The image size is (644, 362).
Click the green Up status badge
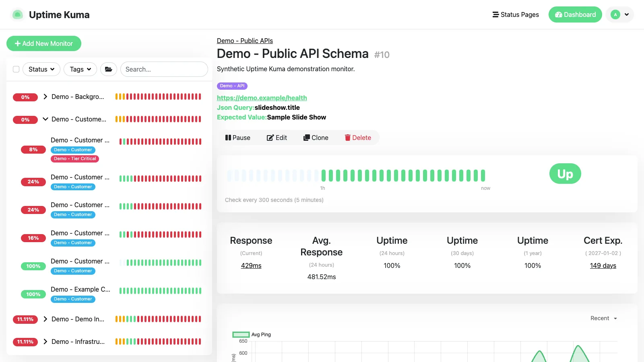click(565, 174)
